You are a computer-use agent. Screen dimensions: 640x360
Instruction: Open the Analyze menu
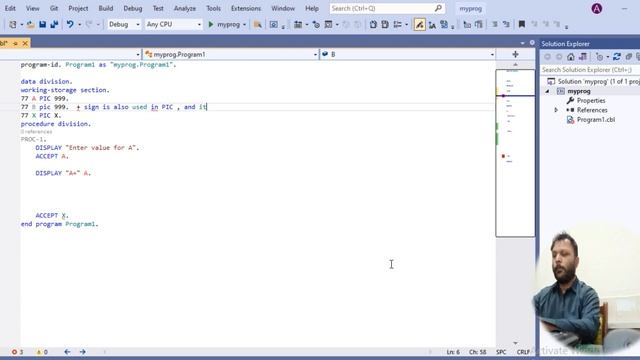(x=184, y=8)
